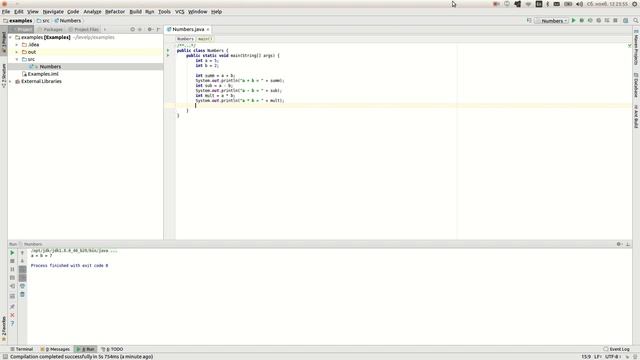Toggle the Ant Build side panel
The image size is (640, 360).
[x=636, y=116]
